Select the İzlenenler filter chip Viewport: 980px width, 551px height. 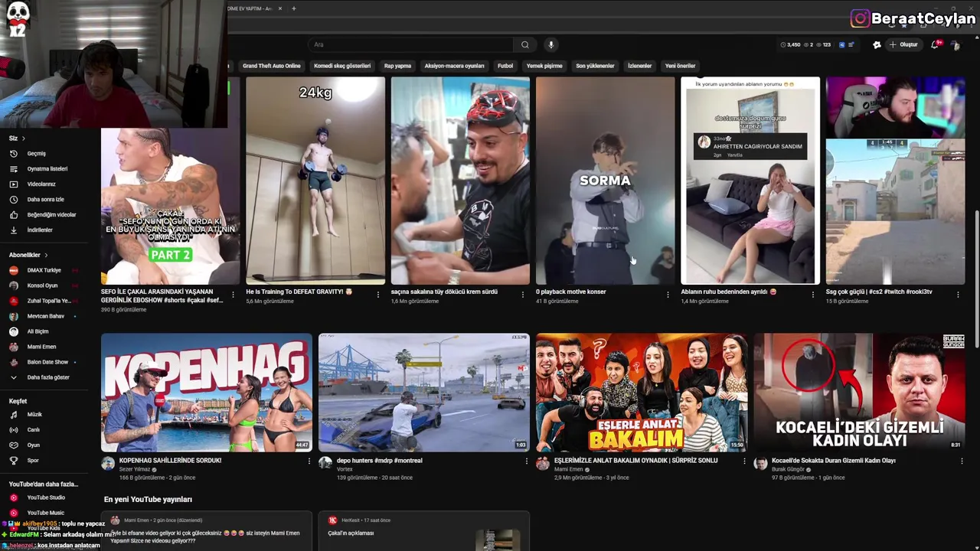click(x=639, y=66)
